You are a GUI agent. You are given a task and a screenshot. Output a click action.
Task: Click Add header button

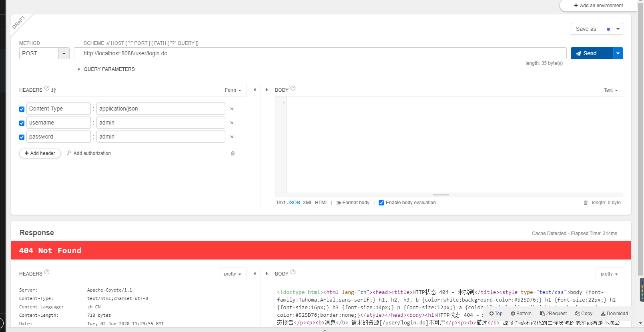click(40, 153)
